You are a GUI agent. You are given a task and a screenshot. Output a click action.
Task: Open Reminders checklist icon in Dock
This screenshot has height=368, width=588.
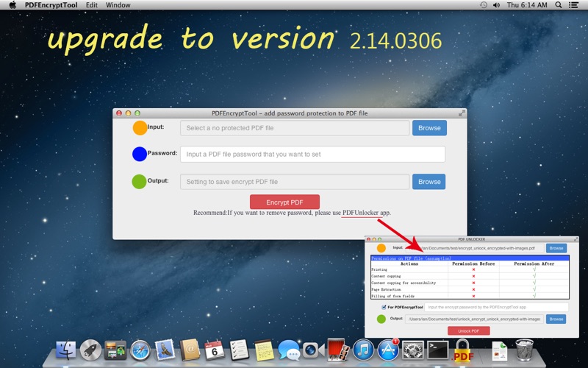tap(239, 350)
